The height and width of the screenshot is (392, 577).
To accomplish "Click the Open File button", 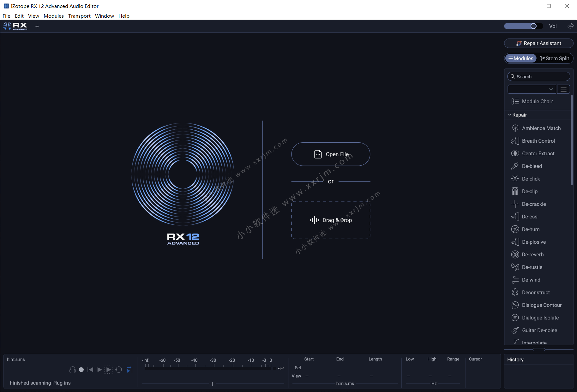I will pyautogui.click(x=331, y=154).
